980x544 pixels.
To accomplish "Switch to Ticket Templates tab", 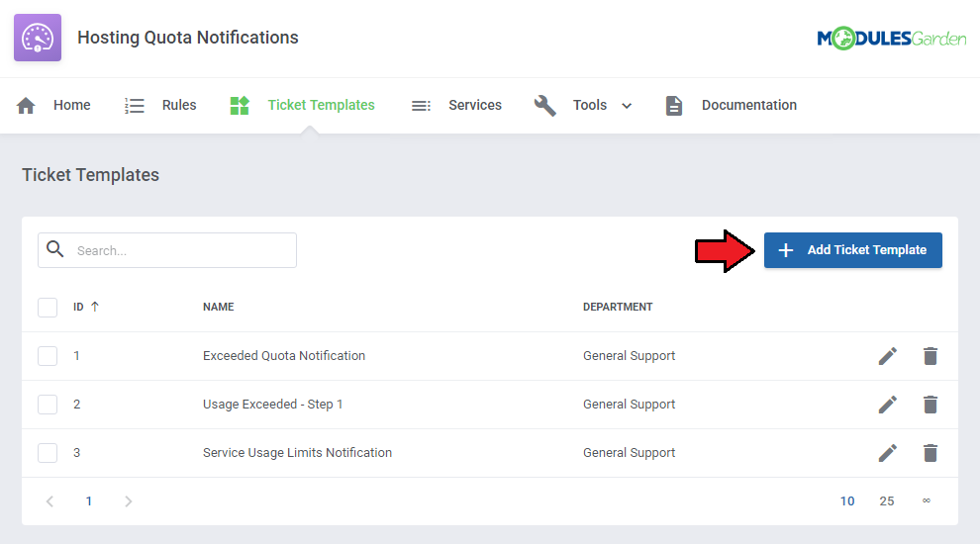I will click(322, 105).
